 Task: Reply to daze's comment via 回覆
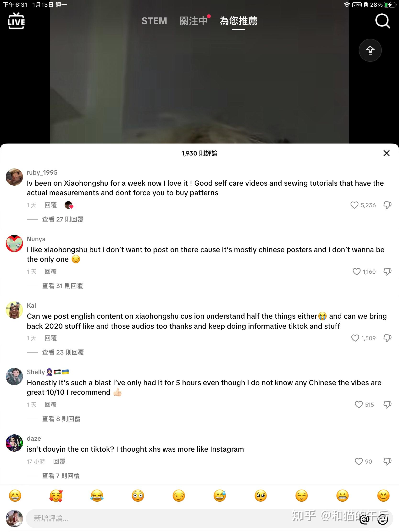pyautogui.click(x=59, y=461)
